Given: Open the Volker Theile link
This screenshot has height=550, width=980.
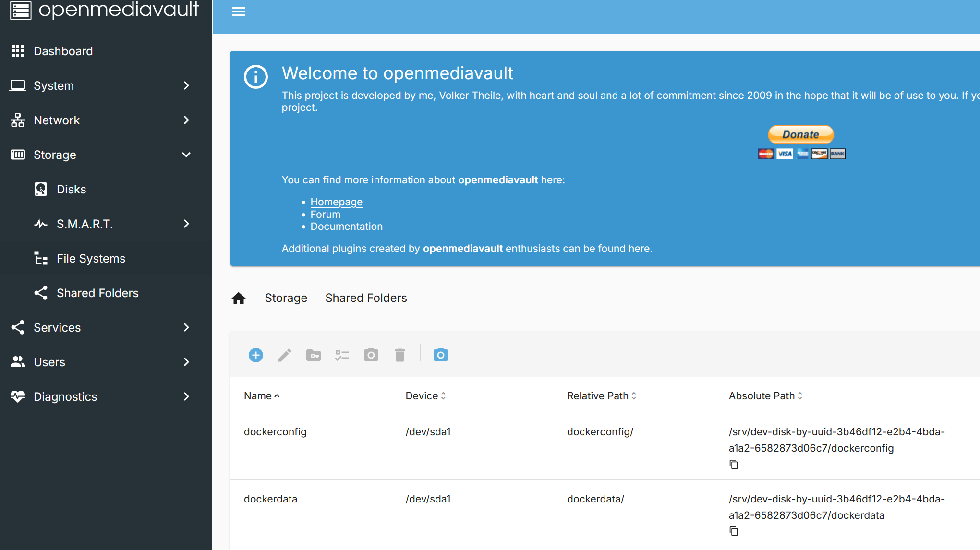Looking at the screenshot, I should click(x=470, y=96).
